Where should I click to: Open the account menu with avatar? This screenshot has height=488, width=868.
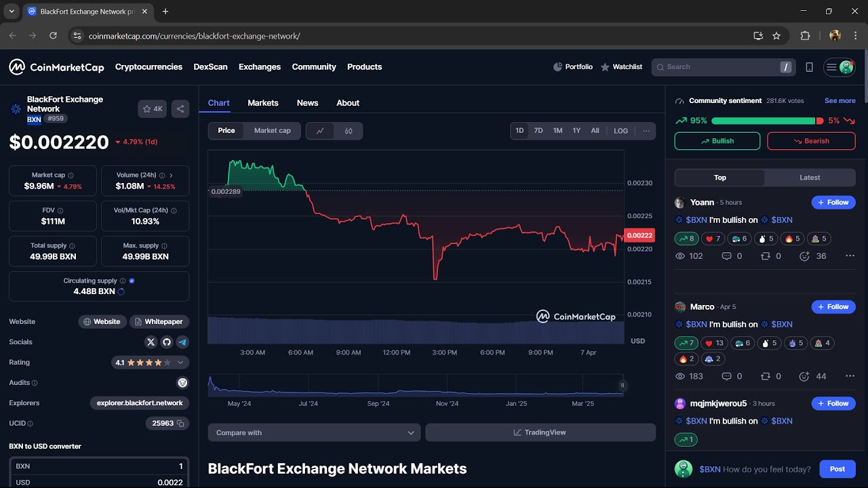coord(839,67)
